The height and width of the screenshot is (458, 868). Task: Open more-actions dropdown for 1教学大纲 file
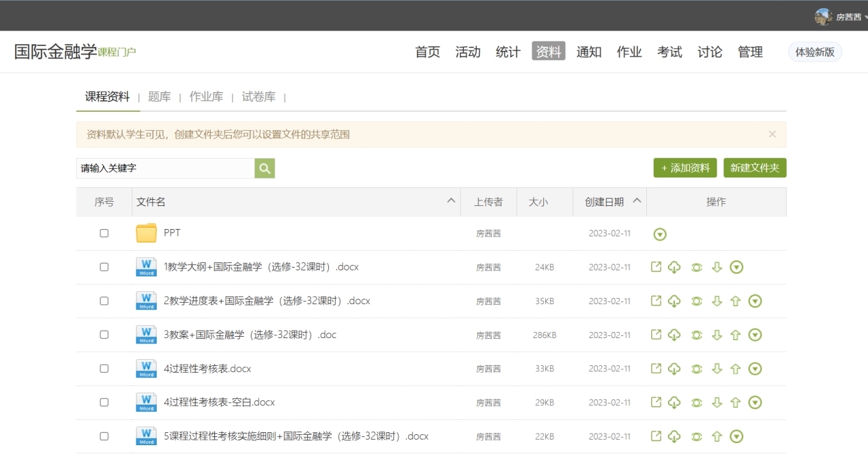point(736,267)
